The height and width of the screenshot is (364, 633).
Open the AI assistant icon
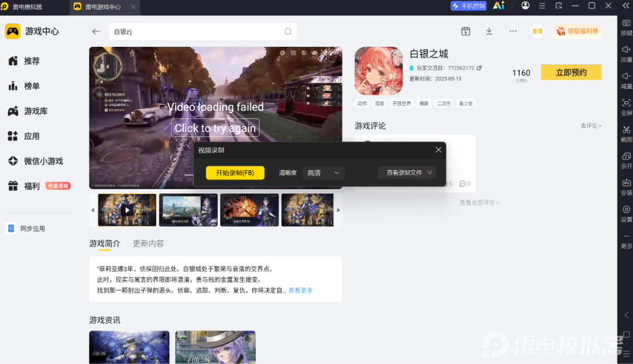499,5
